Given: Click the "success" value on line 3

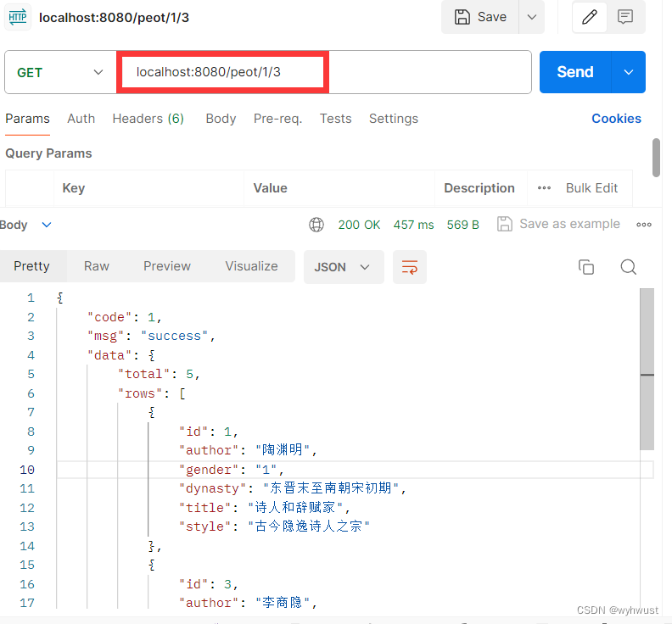Looking at the screenshot, I should [x=175, y=336].
